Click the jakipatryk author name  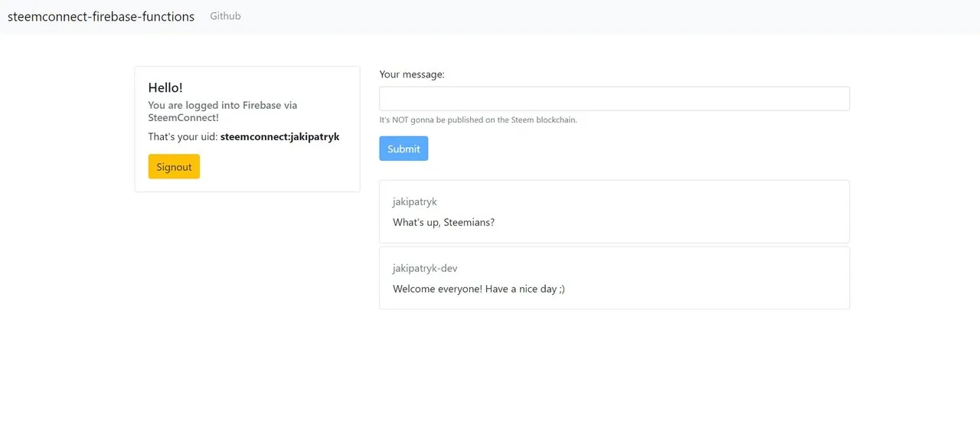click(415, 201)
